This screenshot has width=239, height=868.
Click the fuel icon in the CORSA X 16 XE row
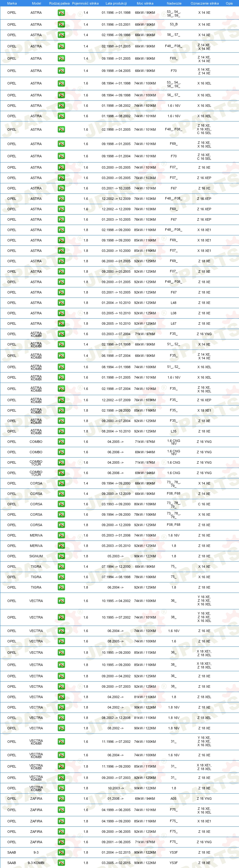(x=61, y=514)
